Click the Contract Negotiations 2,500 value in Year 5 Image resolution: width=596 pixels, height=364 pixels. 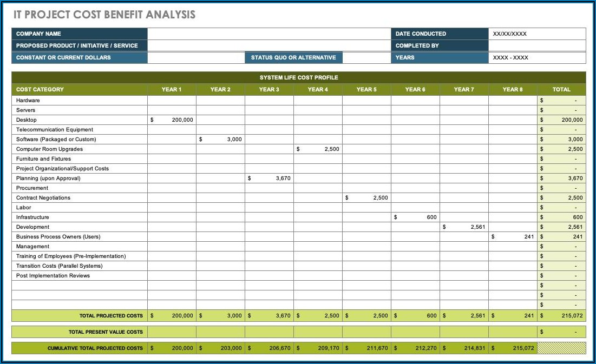coord(366,197)
